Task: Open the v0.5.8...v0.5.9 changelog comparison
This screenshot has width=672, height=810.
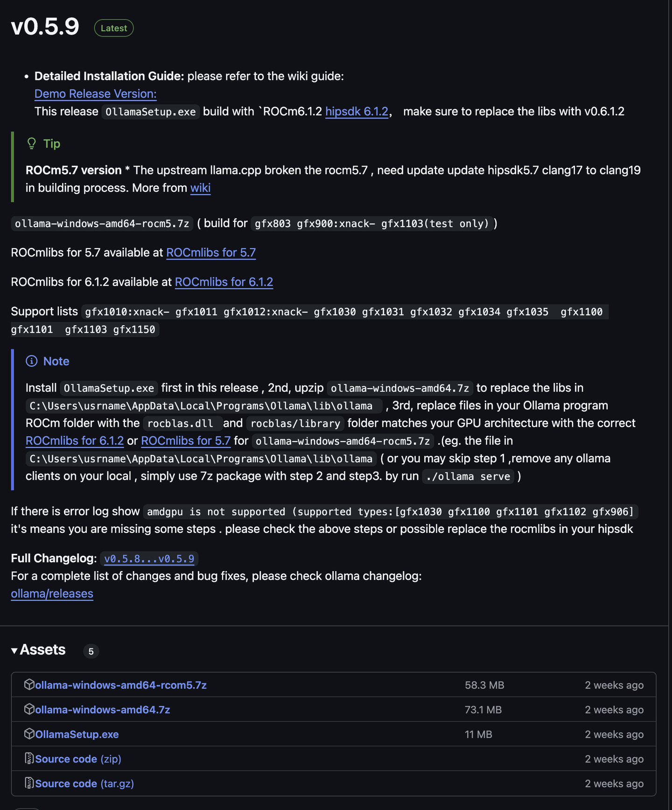Action: [x=149, y=559]
